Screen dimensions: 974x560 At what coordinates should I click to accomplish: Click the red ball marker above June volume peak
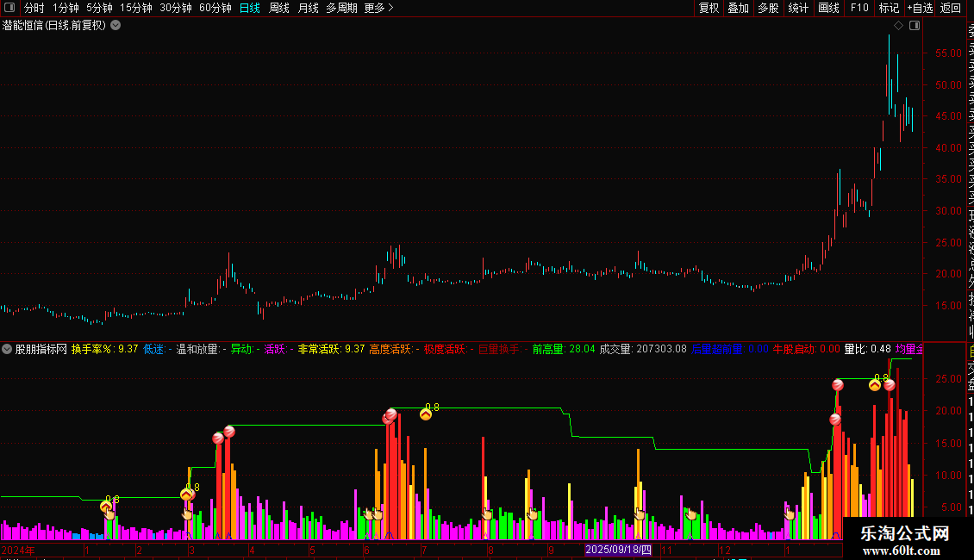click(x=390, y=414)
